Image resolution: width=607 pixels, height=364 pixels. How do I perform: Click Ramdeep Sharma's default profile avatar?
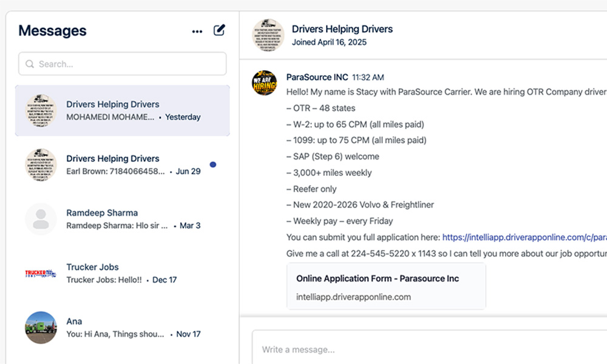[x=41, y=219]
